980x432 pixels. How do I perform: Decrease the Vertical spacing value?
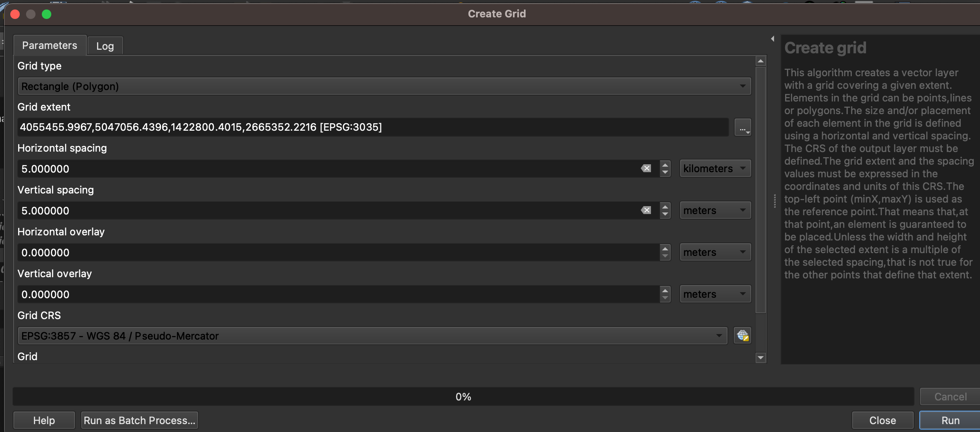tap(665, 214)
